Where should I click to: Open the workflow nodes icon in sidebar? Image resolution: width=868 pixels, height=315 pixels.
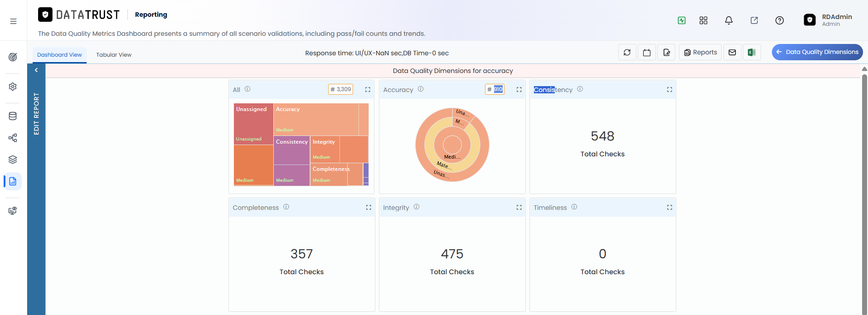point(13,138)
